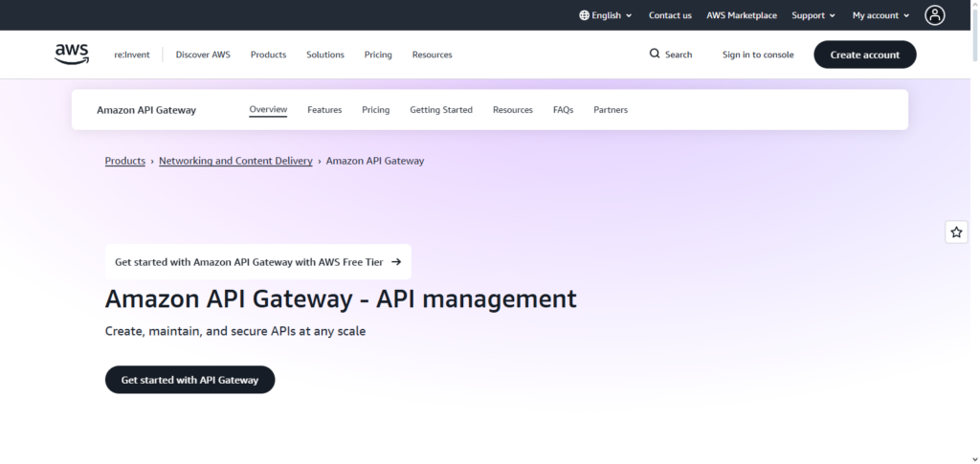Open the user profile avatar icon

(x=934, y=15)
